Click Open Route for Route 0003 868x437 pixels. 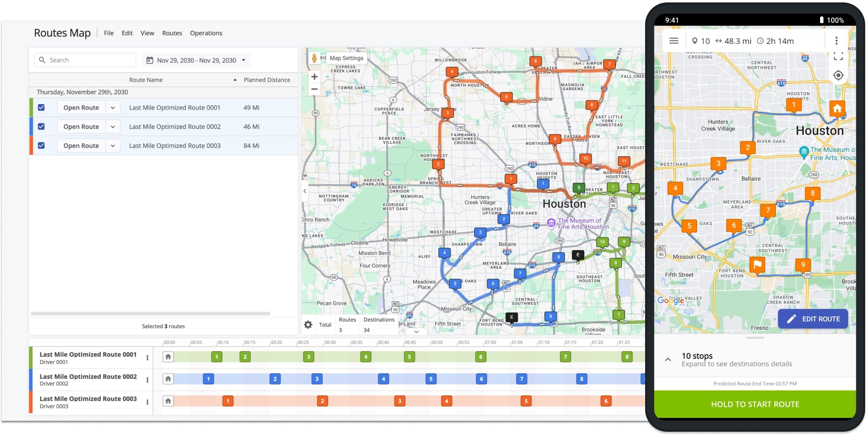[81, 146]
